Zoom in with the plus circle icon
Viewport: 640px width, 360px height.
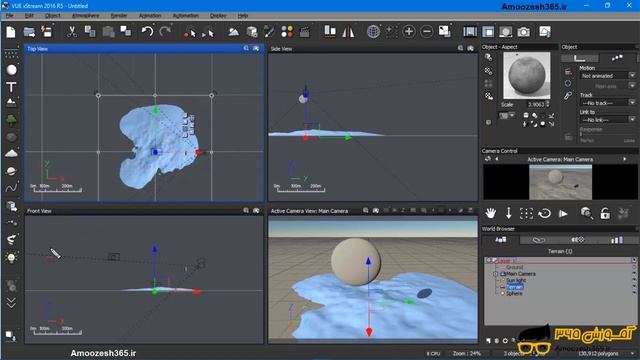tap(409, 32)
